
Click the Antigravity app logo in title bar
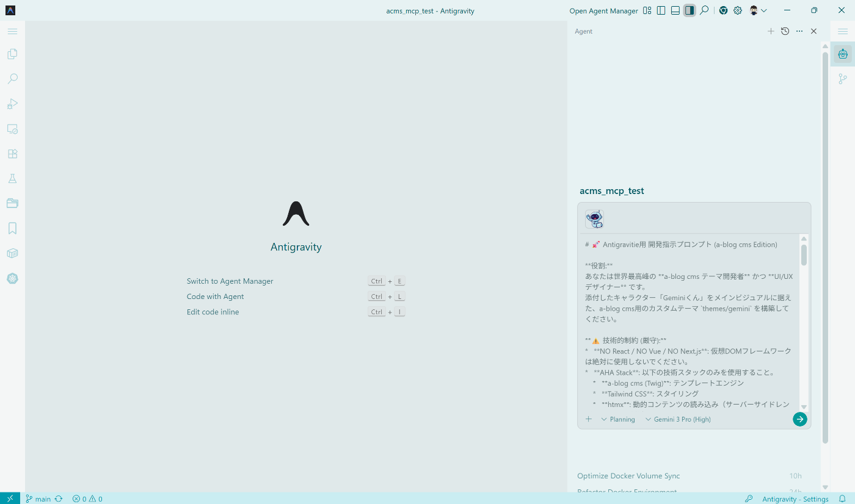10,10
